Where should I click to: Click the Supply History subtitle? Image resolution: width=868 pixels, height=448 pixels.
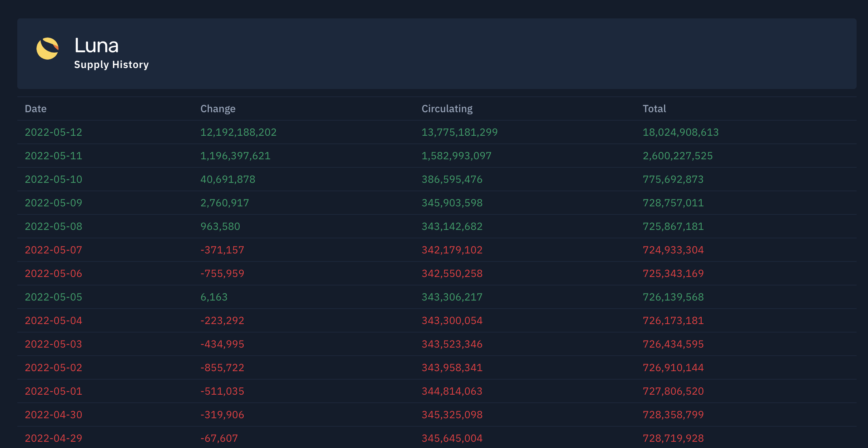pyautogui.click(x=112, y=65)
